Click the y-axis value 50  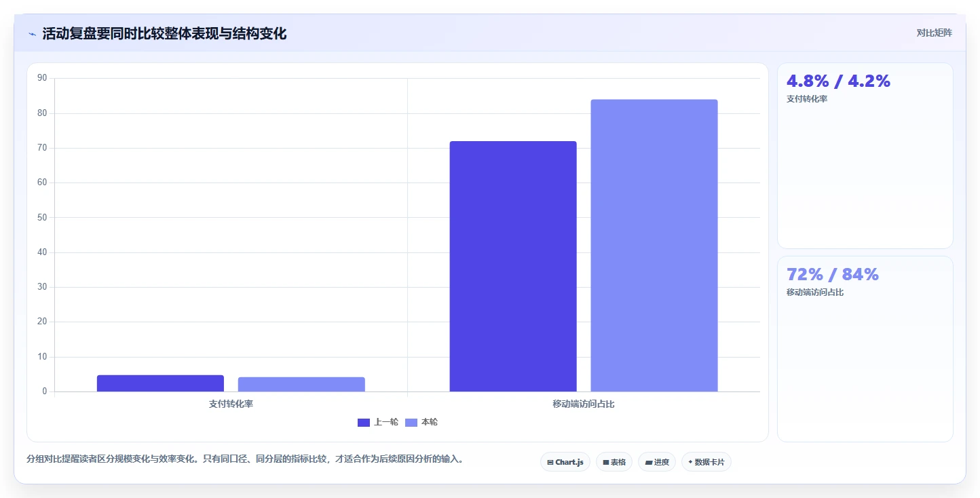42,218
